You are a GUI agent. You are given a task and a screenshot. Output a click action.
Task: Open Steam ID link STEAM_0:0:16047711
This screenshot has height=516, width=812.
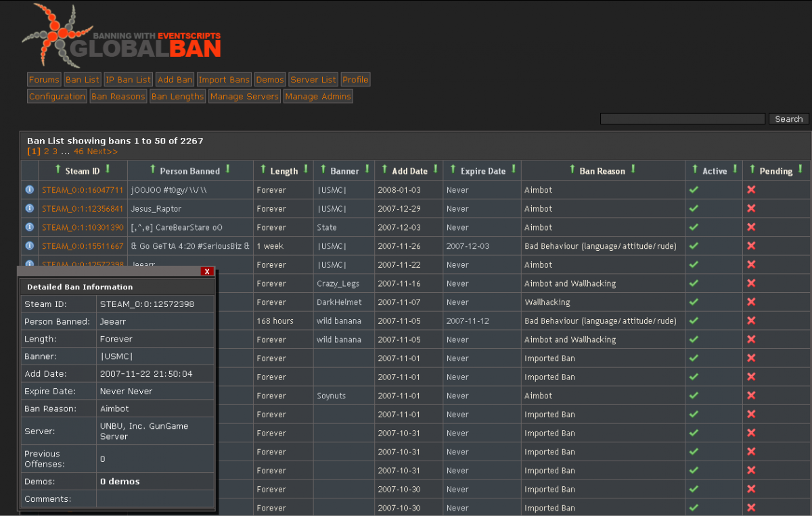point(83,190)
